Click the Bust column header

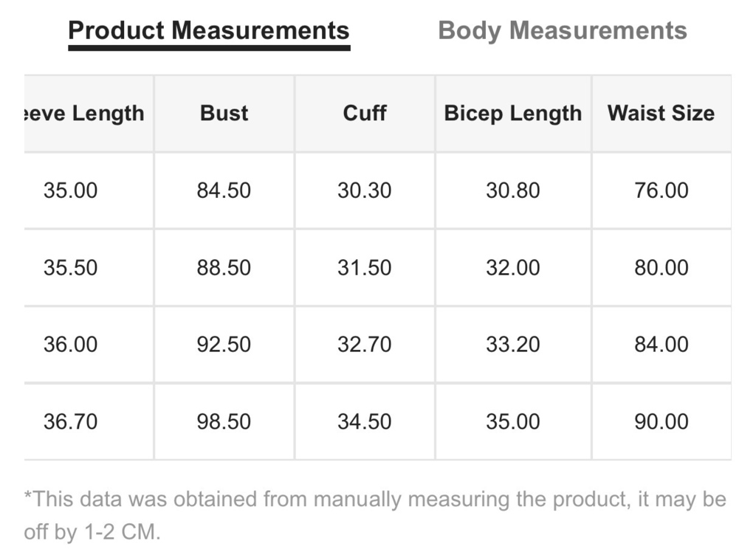[224, 113]
